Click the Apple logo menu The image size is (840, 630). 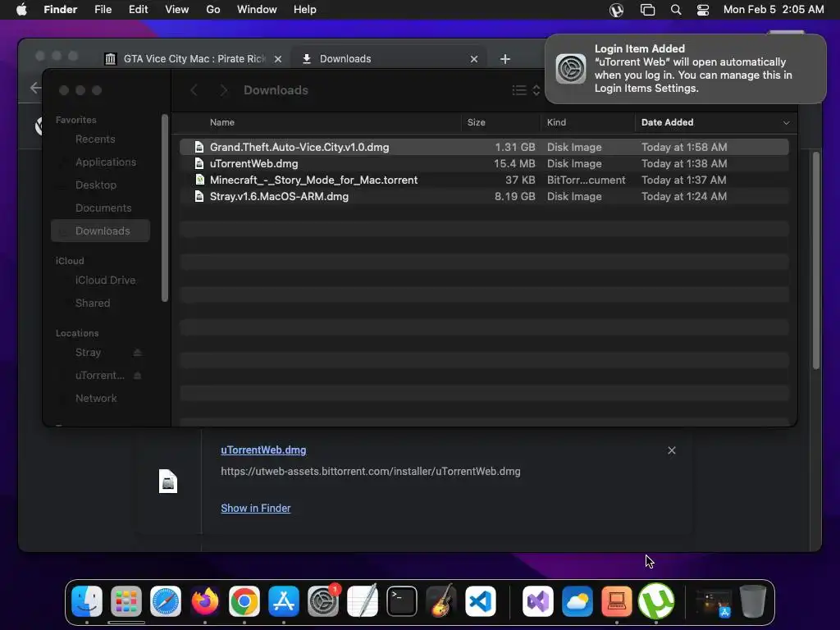pyautogui.click(x=21, y=10)
